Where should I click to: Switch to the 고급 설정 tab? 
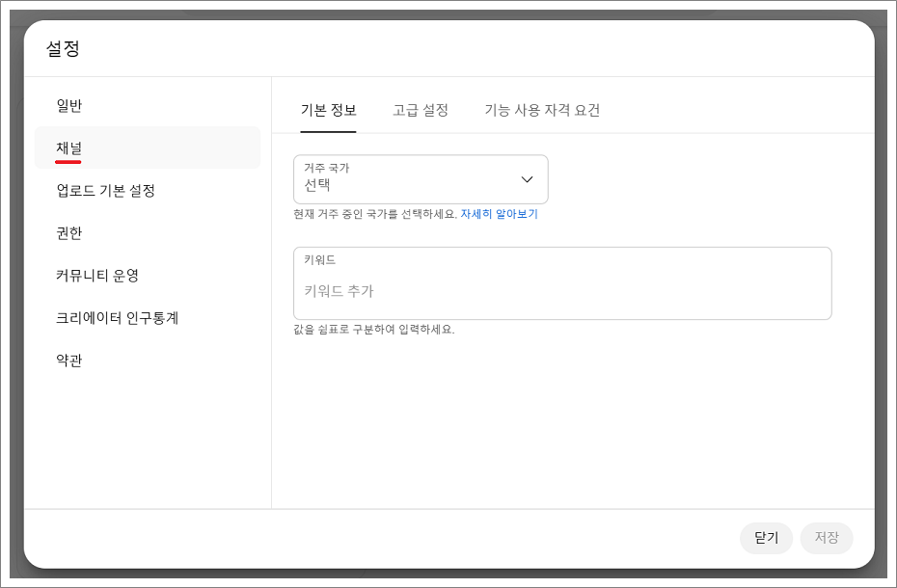pos(420,110)
